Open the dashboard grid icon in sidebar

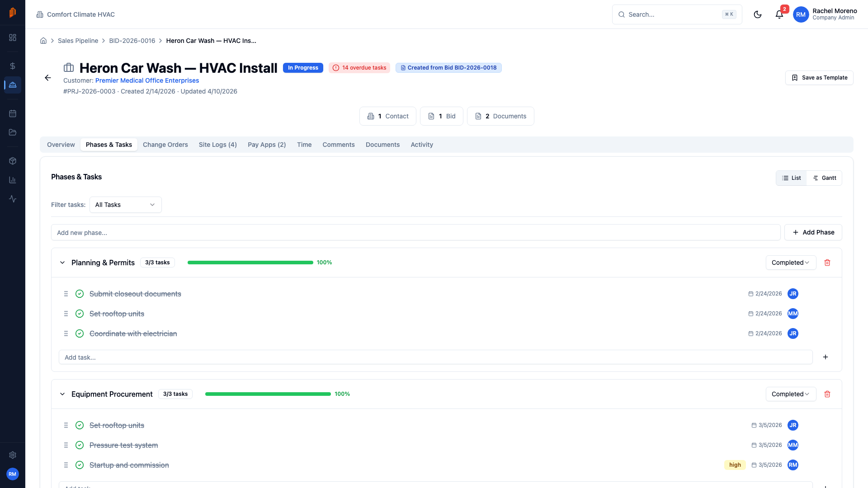pos(13,38)
